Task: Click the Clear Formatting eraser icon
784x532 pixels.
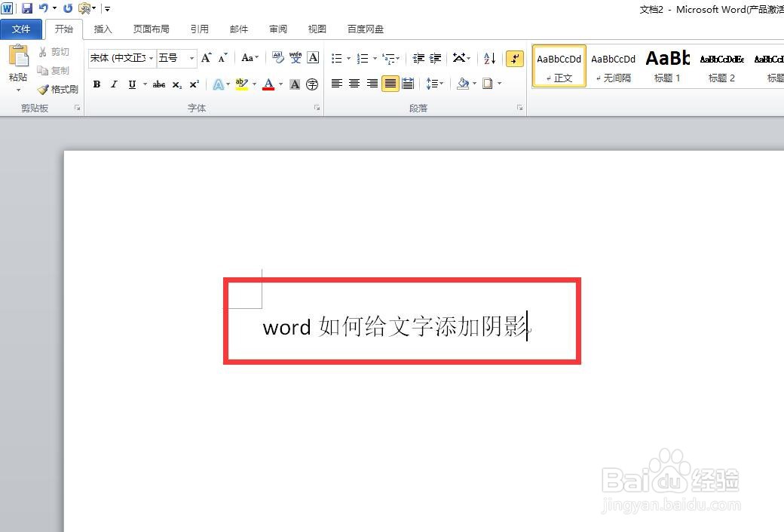Action: coord(278,58)
